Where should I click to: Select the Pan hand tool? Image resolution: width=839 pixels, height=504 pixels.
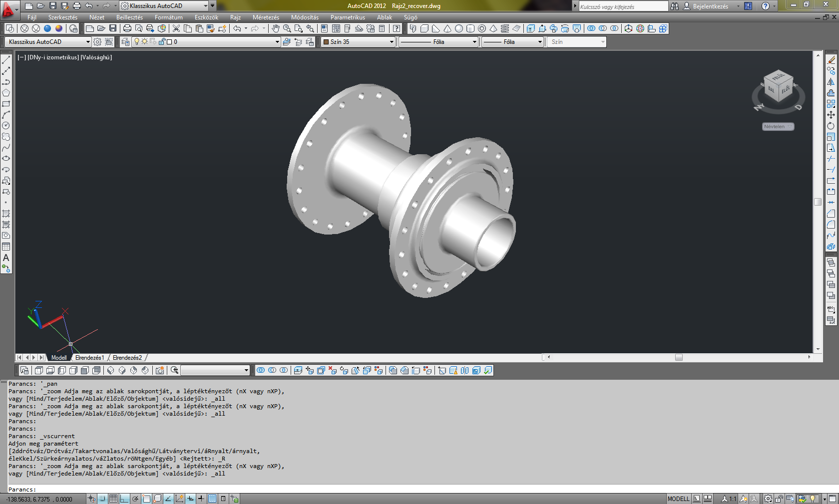click(x=275, y=28)
